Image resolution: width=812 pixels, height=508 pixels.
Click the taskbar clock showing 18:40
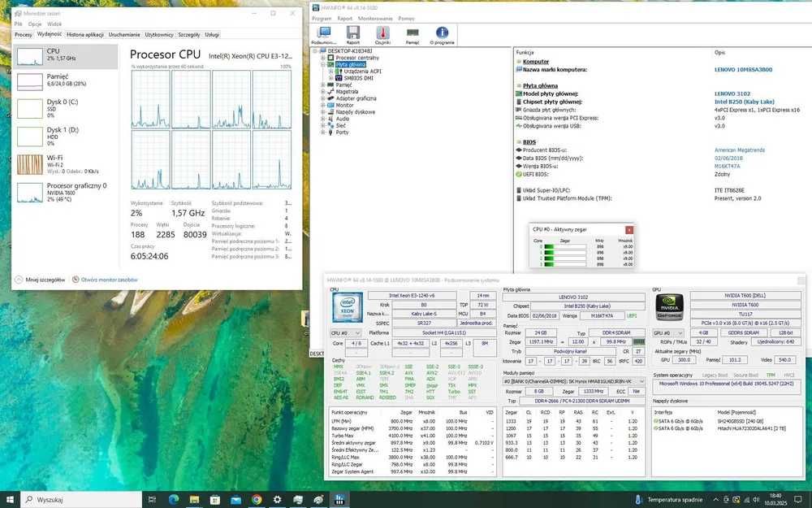[775, 500]
